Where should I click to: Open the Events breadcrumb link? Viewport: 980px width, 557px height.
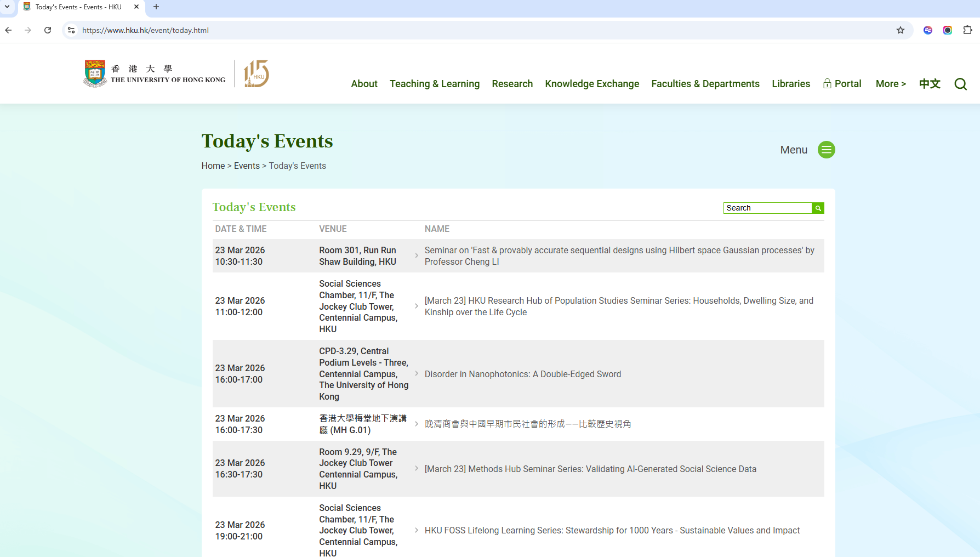(247, 166)
